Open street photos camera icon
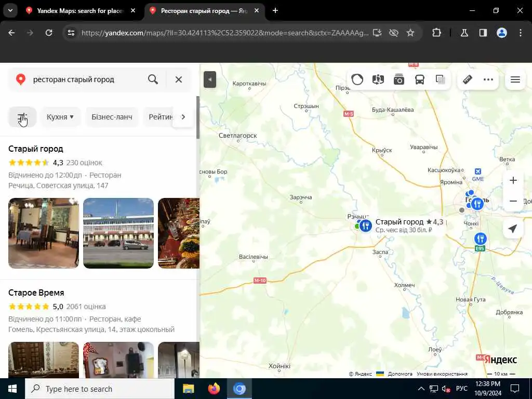 (x=398, y=79)
